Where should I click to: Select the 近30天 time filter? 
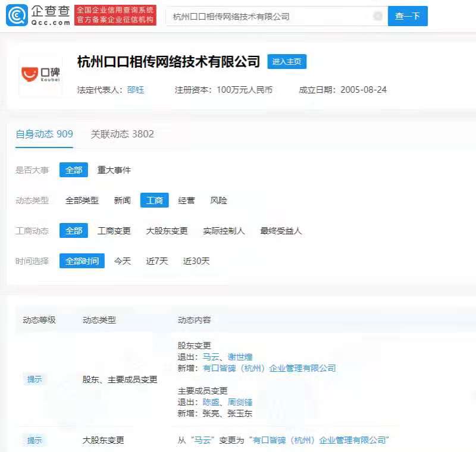[196, 261]
